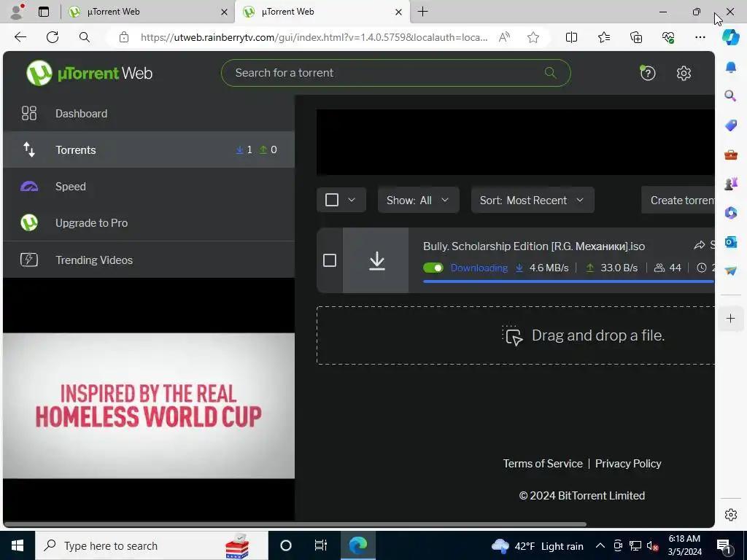This screenshot has height=560, width=747.
Task: Close the first µTorrent Web tab
Action: click(x=224, y=12)
